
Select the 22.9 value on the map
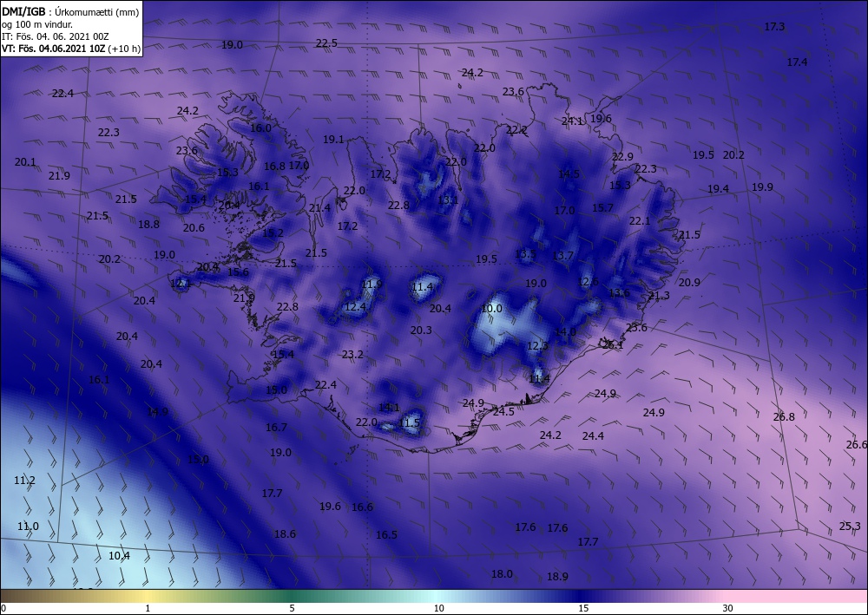coord(622,156)
